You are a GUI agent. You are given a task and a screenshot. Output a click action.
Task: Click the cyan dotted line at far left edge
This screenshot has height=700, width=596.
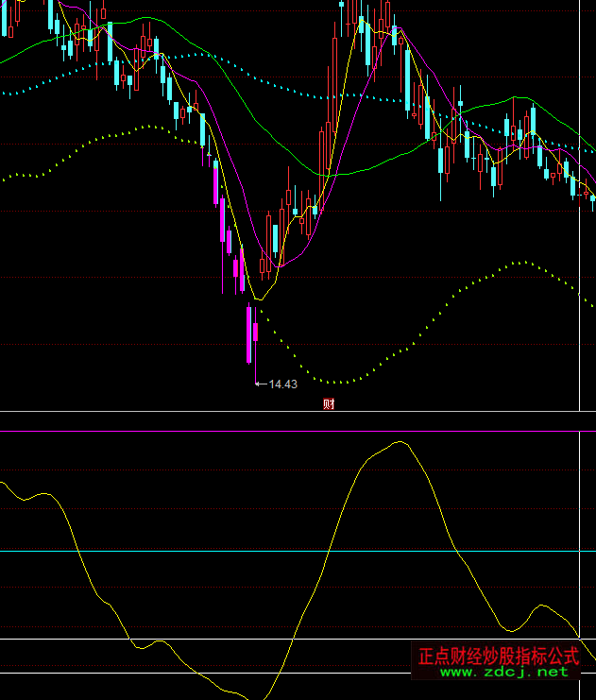click(5, 94)
